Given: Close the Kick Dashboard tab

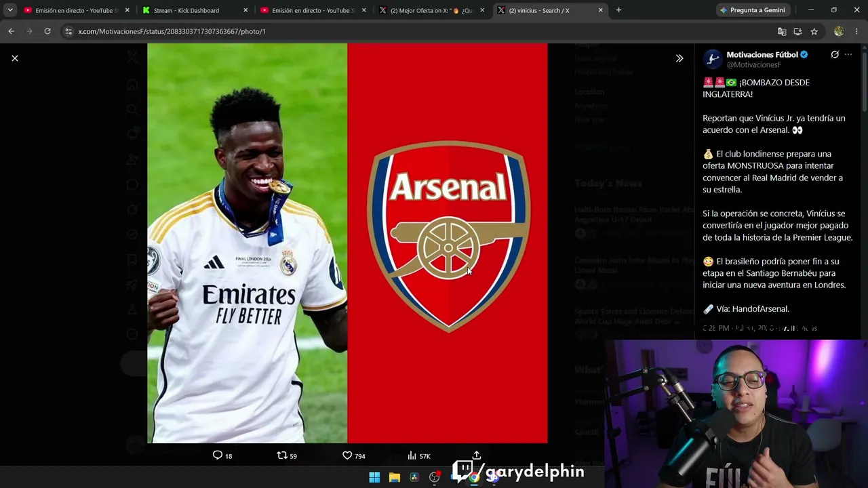Looking at the screenshot, I should coord(245,10).
